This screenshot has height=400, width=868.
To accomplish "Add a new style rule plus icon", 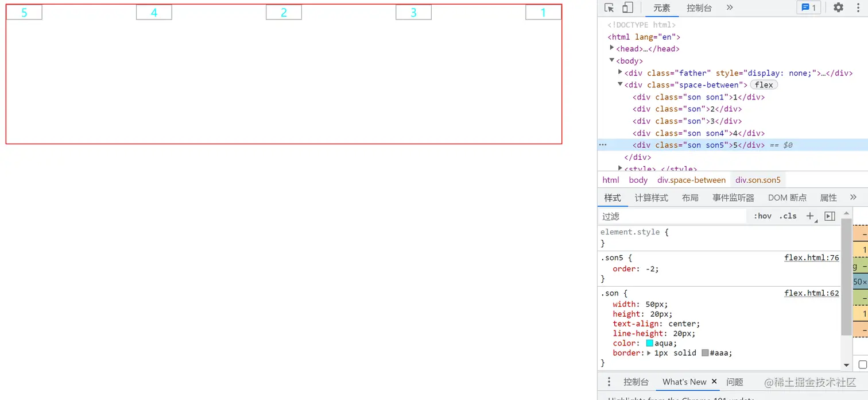I will pyautogui.click(x=810, y=216).
